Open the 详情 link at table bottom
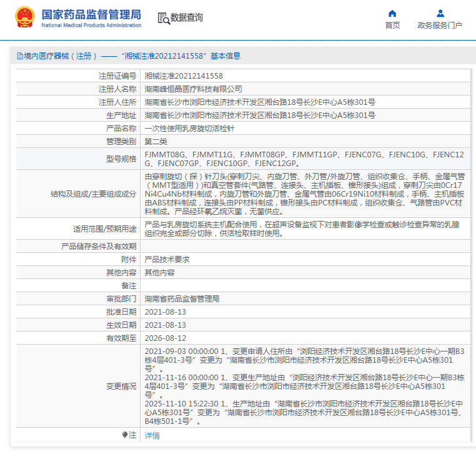This screenshot has width=476, height=452. [x=152, y=435]
